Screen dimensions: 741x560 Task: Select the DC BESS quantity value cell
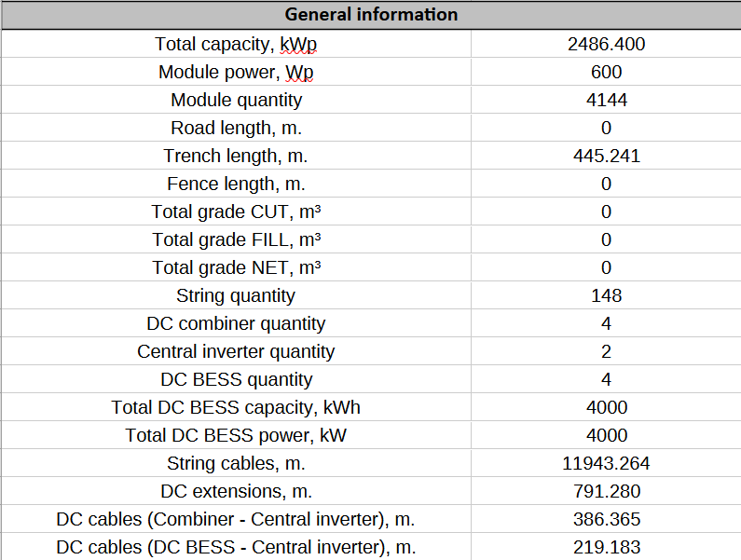(x=607, y=379)
